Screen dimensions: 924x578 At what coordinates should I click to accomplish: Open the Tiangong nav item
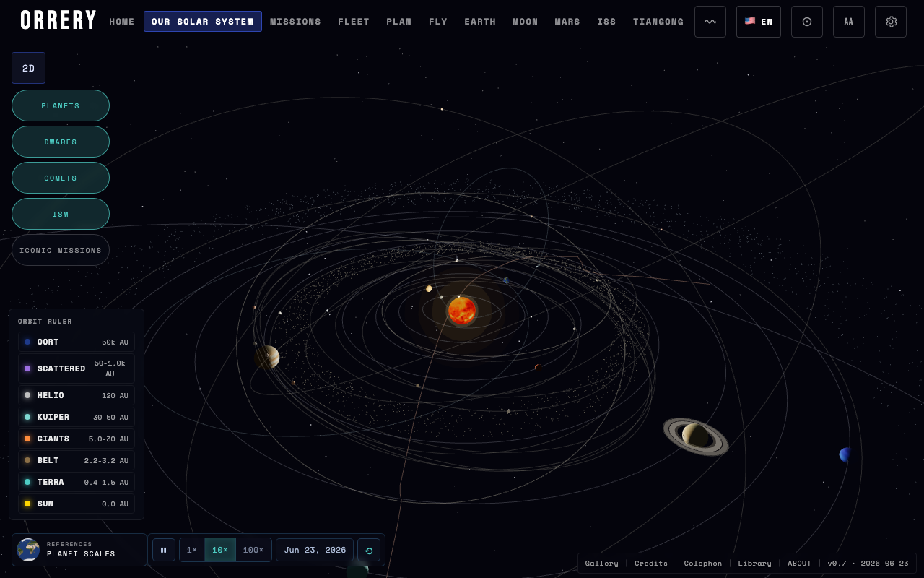point(658,22)
